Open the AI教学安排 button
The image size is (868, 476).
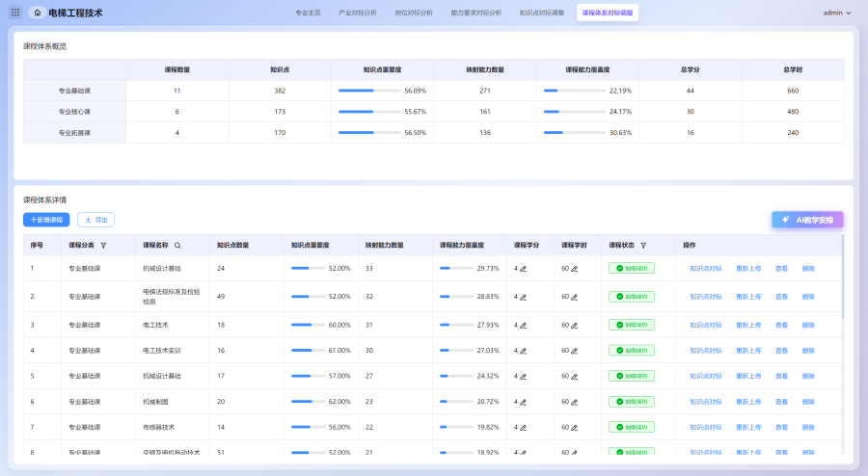807,220
